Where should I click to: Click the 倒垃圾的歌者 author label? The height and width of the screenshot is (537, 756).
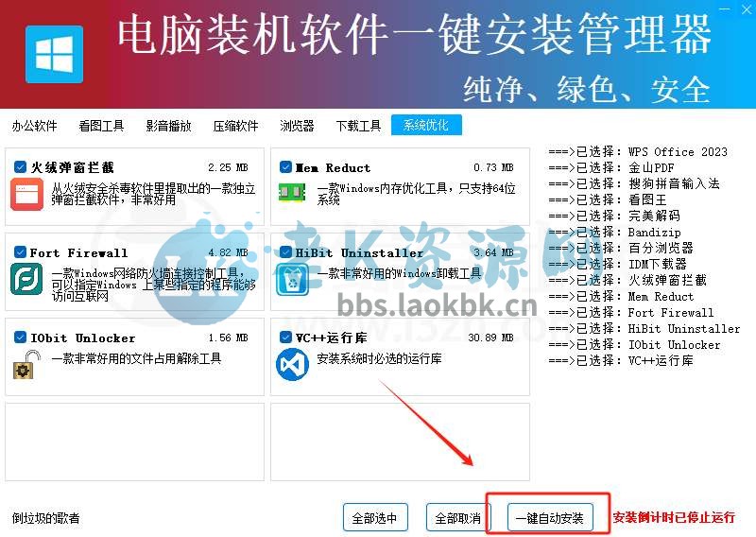pos(45,518)
